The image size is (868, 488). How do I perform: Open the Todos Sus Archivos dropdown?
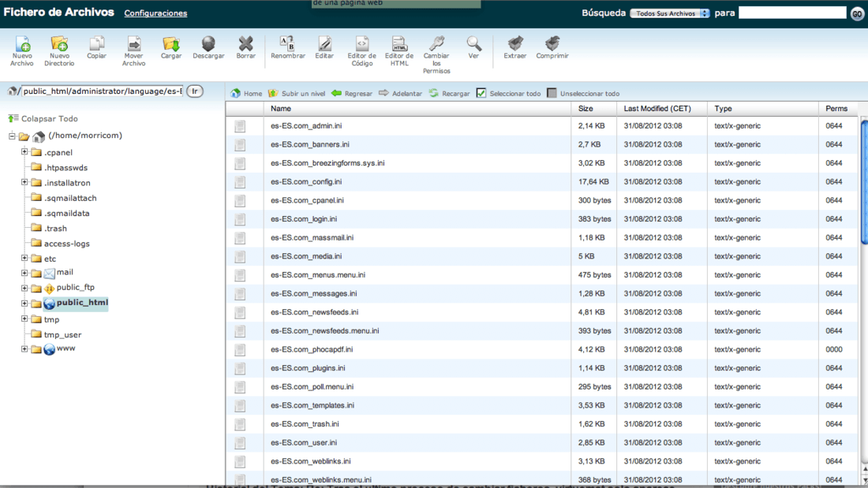[x=670, y=13]
